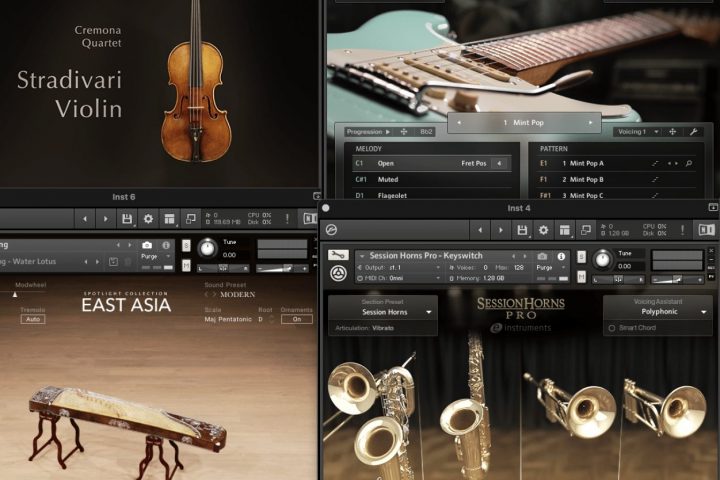Open the info icon in Session Horns header
720x480 pixels.
pos(560,256)
